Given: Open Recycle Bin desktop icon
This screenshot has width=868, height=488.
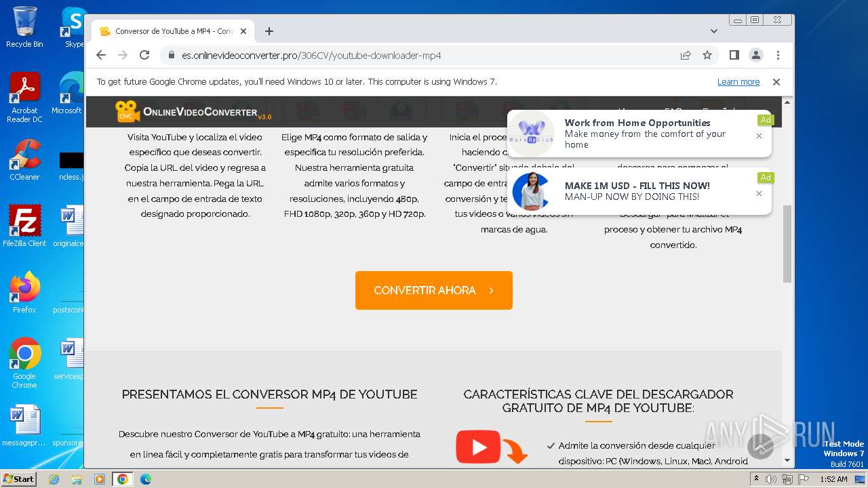Looking at the screenshot, I should click(24, 27).
